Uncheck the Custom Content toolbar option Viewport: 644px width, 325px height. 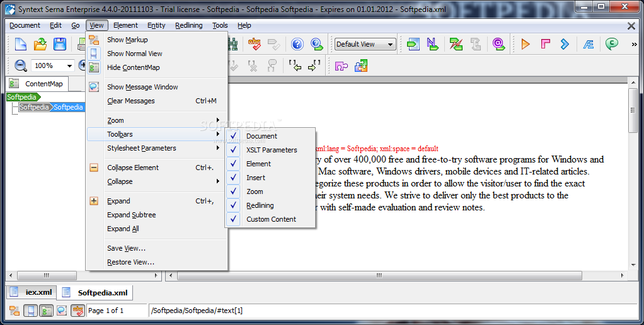(270, 219)
